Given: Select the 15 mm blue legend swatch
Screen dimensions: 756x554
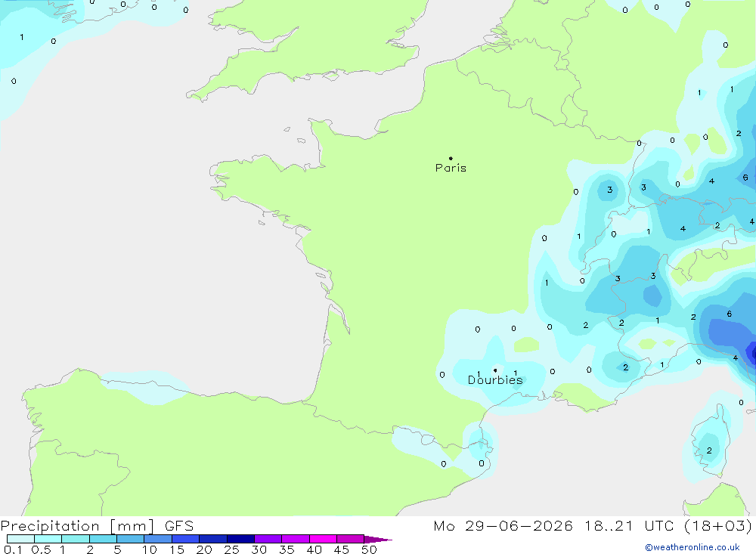Looking at the screenshot, I should click(185, 539).
